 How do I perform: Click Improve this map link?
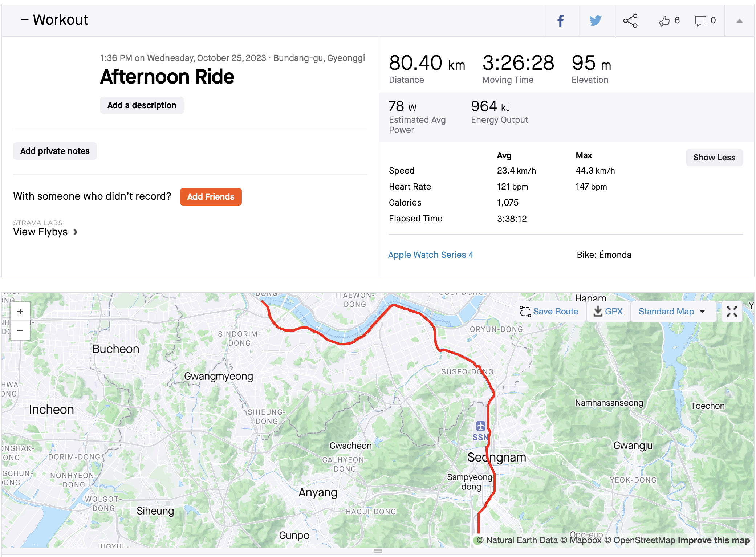(x=714, y=540)
